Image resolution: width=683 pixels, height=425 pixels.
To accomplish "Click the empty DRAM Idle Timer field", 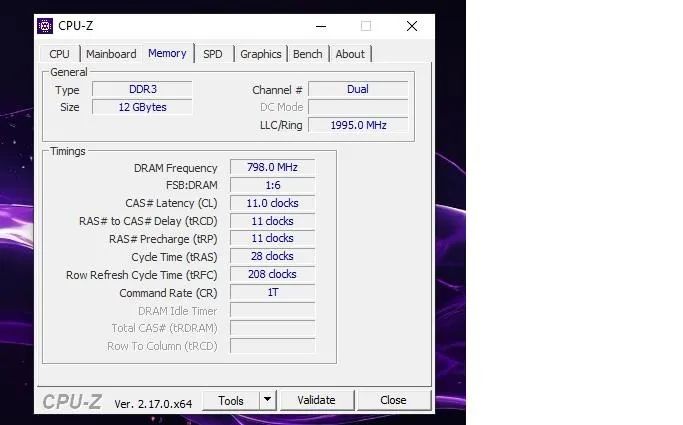I will [x=272, y=310].
